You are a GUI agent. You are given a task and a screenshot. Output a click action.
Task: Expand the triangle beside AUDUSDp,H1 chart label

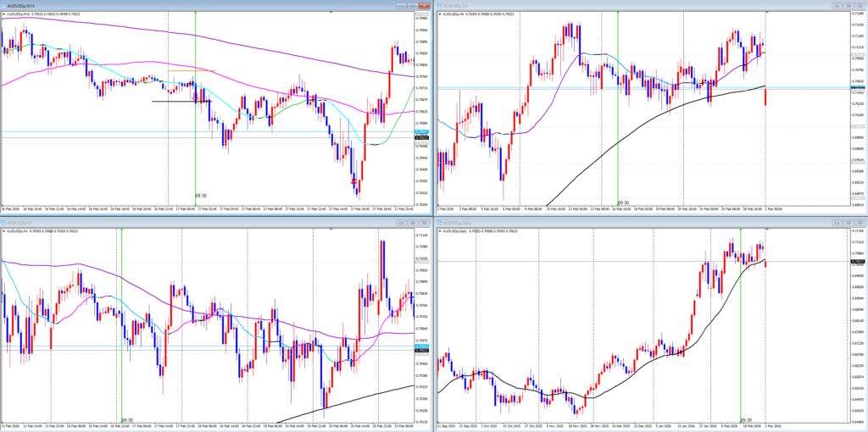pos(3,230)
